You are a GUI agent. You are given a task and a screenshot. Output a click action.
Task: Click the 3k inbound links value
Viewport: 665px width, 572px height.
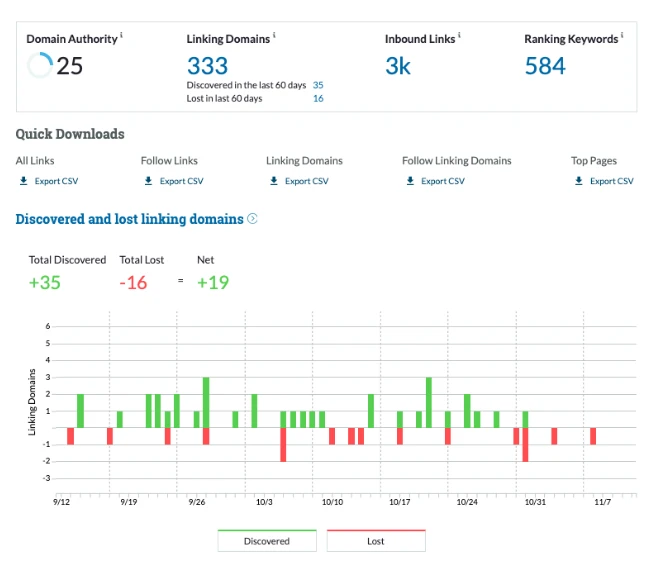click(398, 66)
